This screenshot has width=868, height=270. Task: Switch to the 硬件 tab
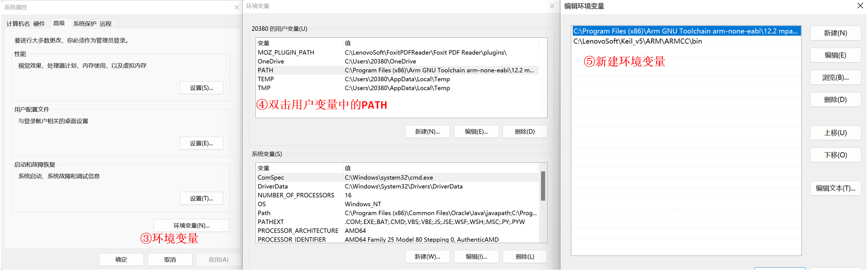pos(39,24)
